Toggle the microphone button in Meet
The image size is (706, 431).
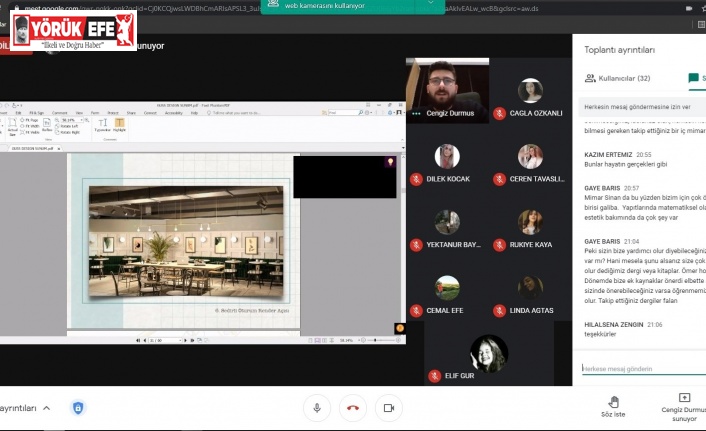(317, 407)
